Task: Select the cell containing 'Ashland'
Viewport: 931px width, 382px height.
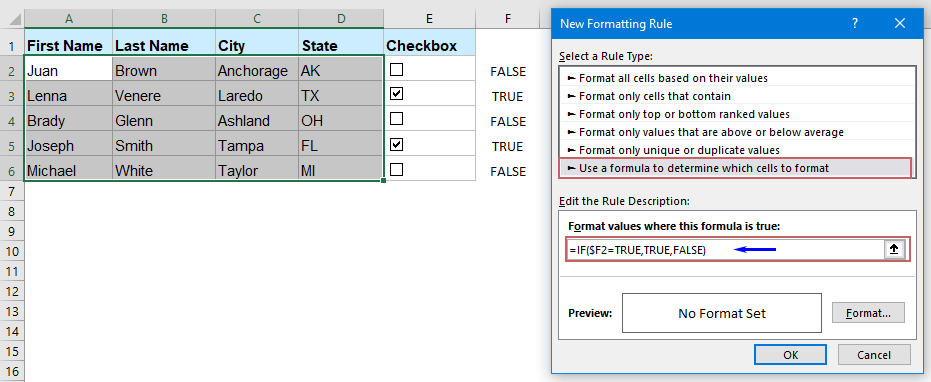Action: (x=256, y=120)
